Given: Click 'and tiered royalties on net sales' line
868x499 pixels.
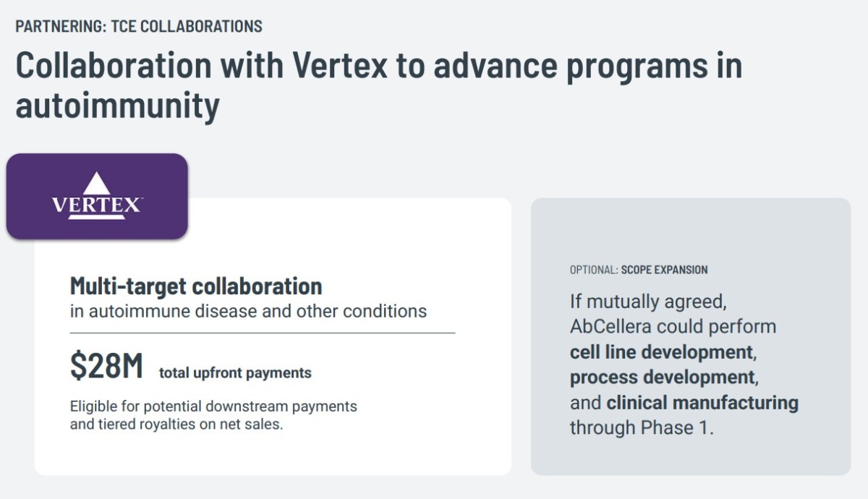Looking at the screenshot, I should click(176, 424).
